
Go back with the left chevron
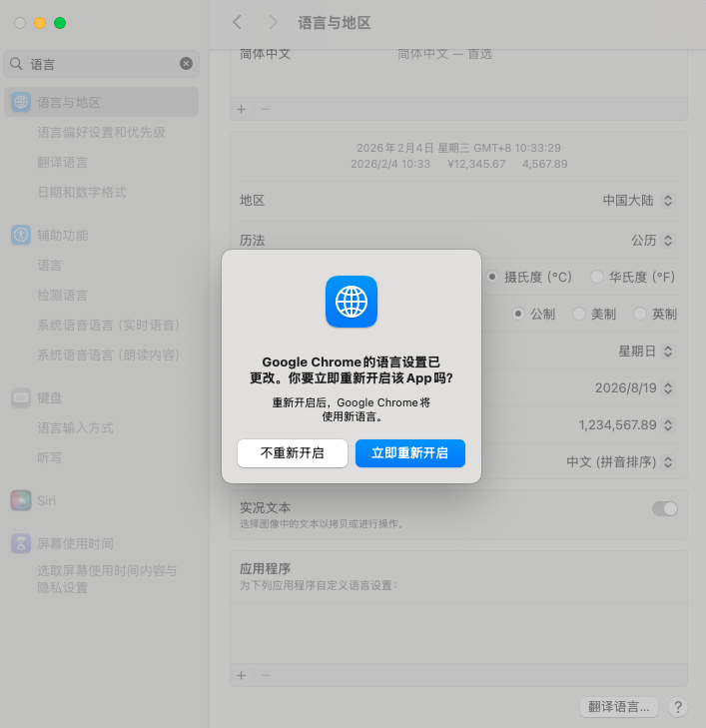tap(238, 22)
